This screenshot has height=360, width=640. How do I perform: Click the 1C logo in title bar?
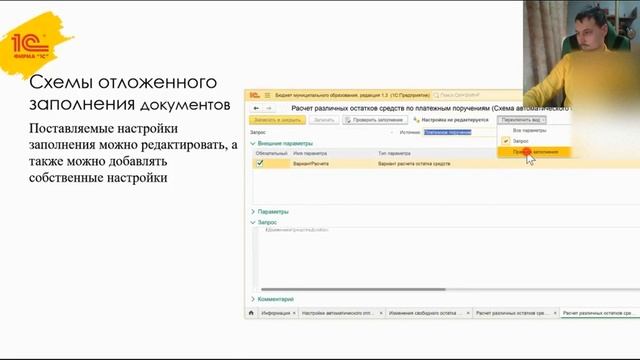(254, 95)
